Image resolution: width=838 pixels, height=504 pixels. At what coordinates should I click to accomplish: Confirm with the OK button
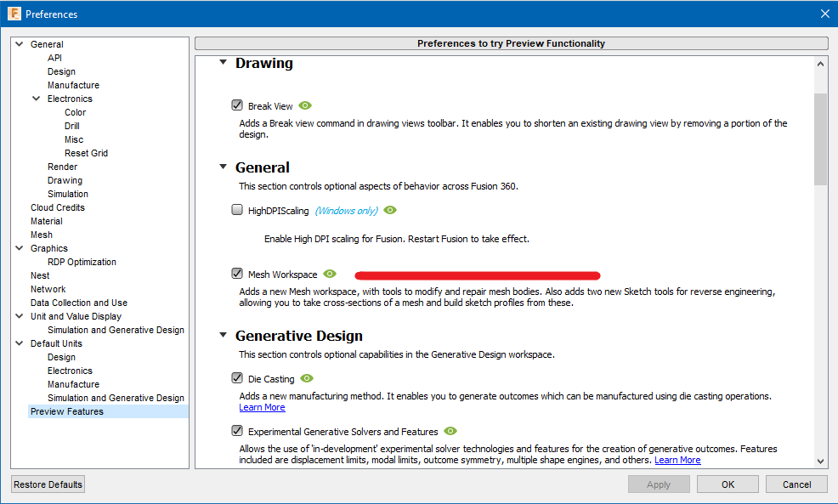pos(728,484)
